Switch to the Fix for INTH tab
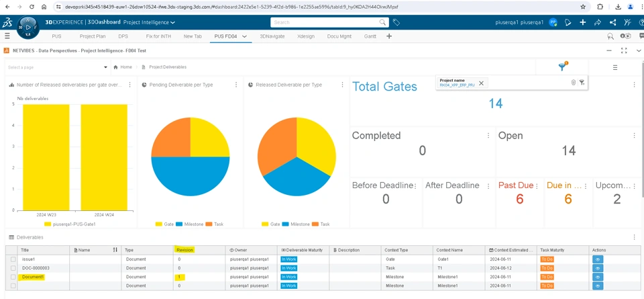 (x=158, y=36)
